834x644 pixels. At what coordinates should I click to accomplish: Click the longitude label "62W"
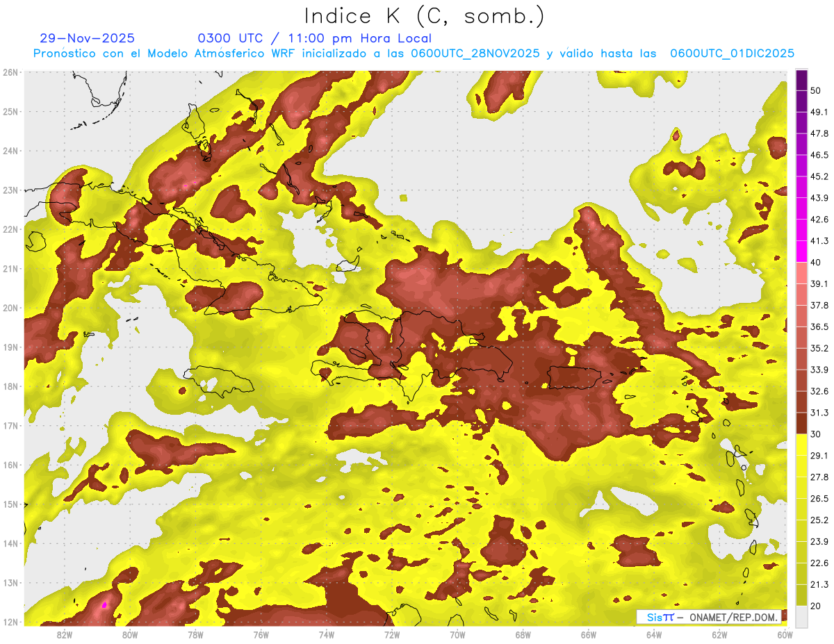click(x=720, y=634)
